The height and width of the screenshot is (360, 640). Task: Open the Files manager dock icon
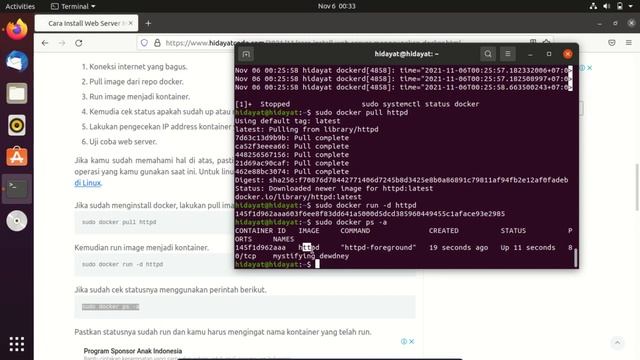click(17, 93)
